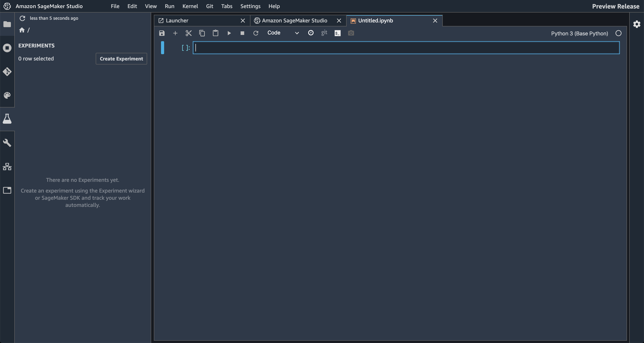Image resolution: width=644 pixels, height=343 pixels.
Task: Interrupt the kernel with stop button
Action: pyautogui.click(x=242, y=33)
